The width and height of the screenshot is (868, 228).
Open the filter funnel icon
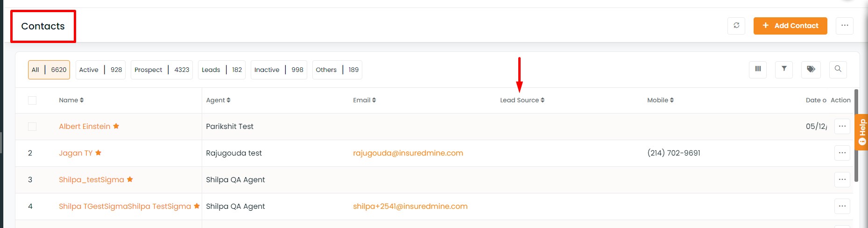[784, 69]
